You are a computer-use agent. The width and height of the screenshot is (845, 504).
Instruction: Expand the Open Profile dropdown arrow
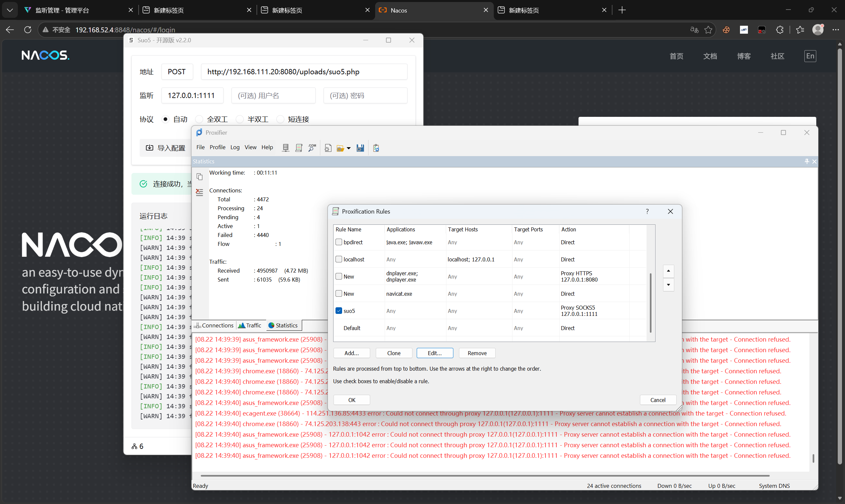pos(348,149)
